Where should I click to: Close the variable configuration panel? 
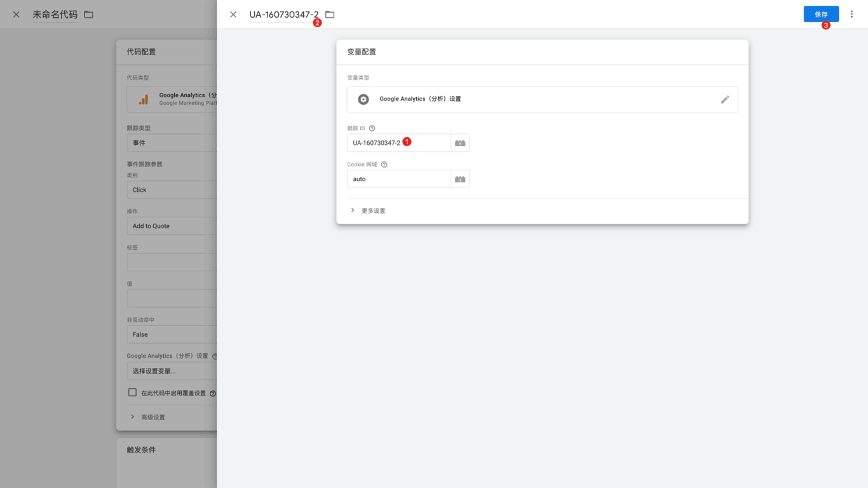[233, 15]
